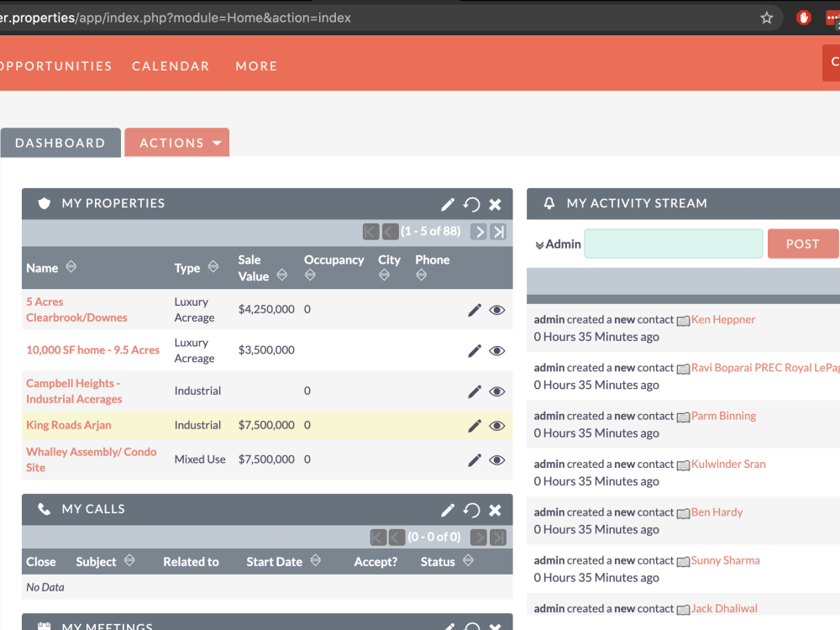Toggle the bookmark star in the address bar

tap(766, 17)
